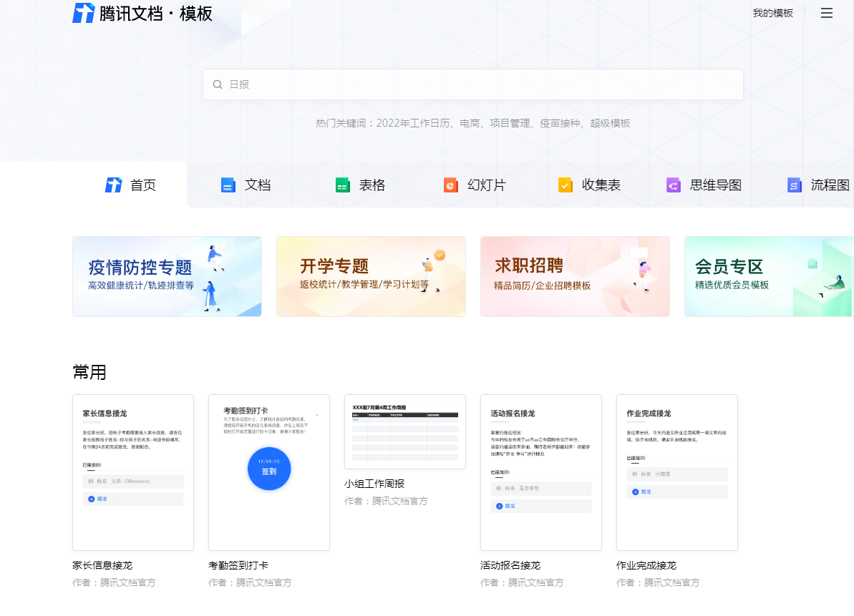The width and height of the screenshot is (854, 616).
Task: Open the 求职招聘 banner
Action: click(x=575, y=276)
